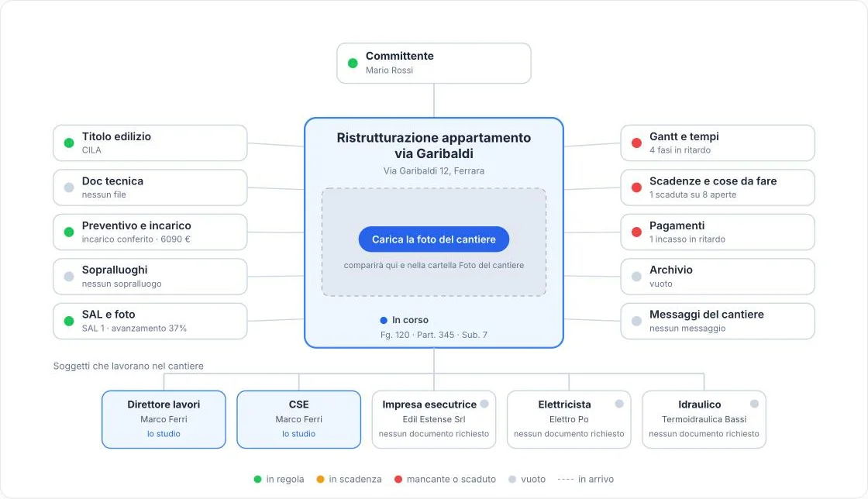Open the Titolo edilizio card
The image size is (868, 499).
pyautogui.click(x=150, y=143)
